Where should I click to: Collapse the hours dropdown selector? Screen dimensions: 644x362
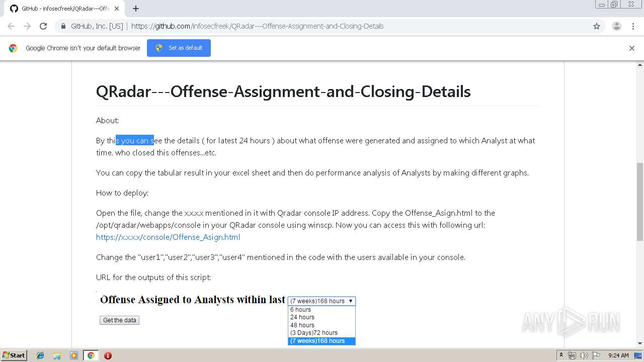(321, 301)
